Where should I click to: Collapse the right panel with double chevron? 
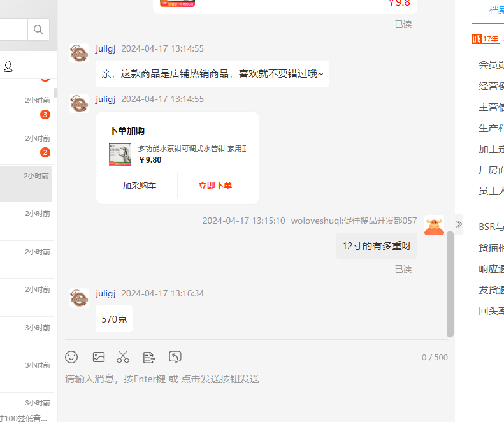click(459, 224)
